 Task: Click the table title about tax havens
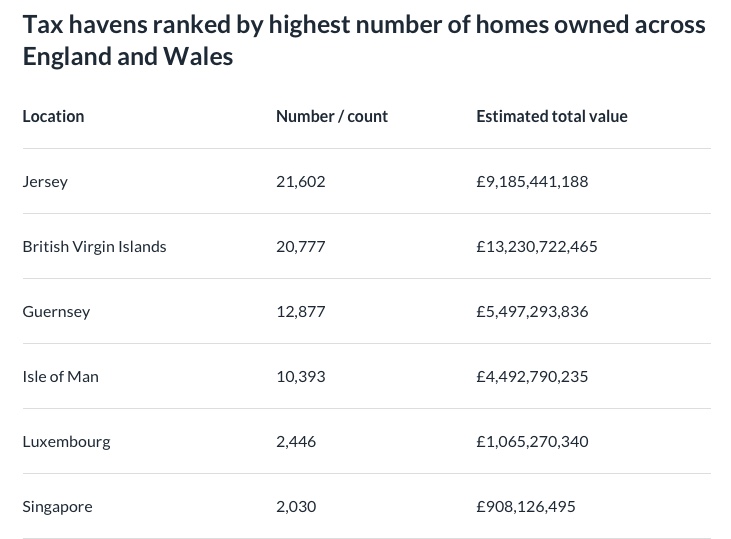tap(364, 40)
